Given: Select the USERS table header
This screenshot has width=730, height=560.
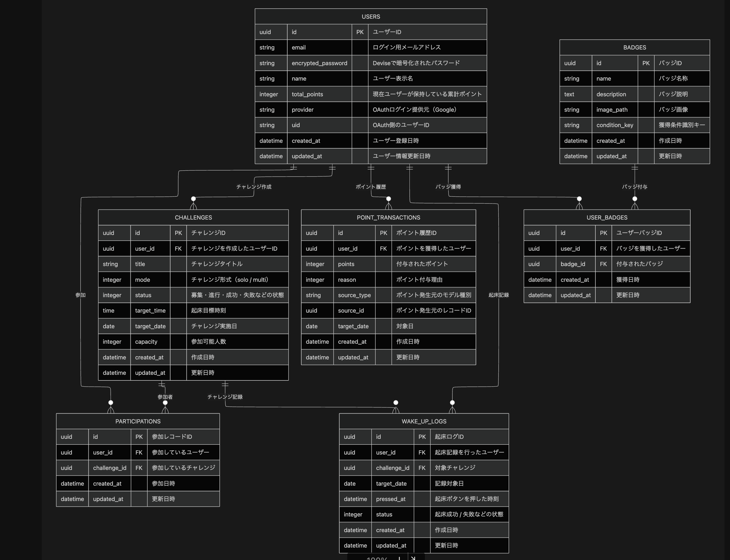Looking at the screenshot, I should tap(371, 17).
